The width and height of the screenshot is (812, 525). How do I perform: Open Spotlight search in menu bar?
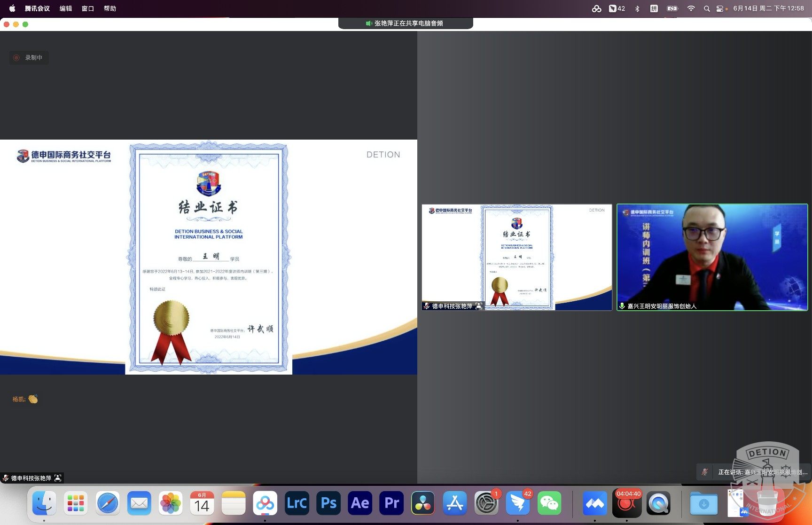pos(707,8)
